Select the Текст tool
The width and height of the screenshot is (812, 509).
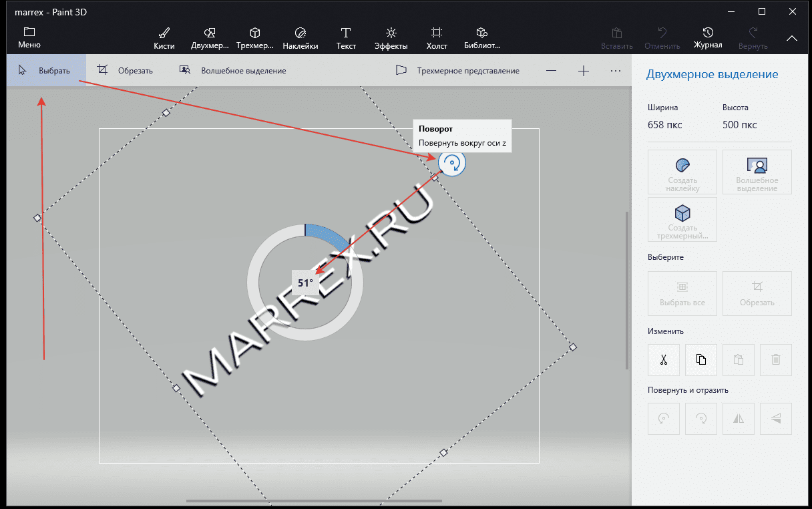[x=346, y=39]
